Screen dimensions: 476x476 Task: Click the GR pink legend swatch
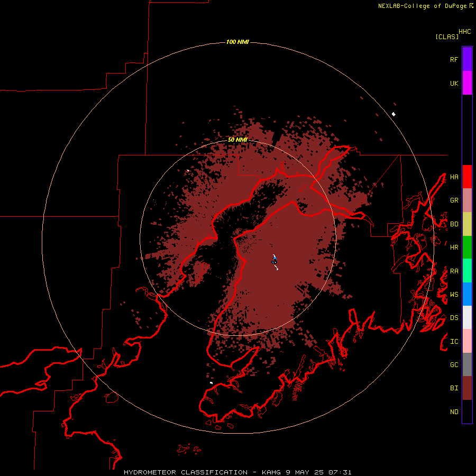click(x=467, y=200)
